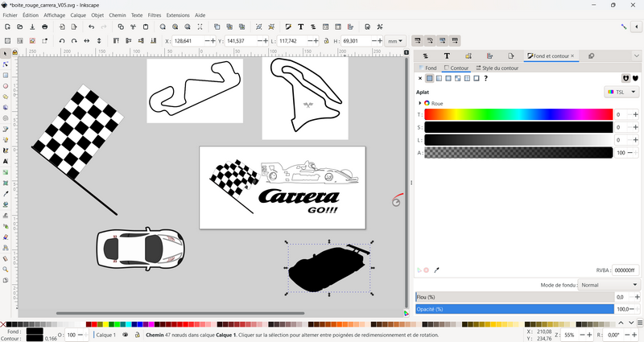Remove paint with the X button
This screenshot has width=644, height=342.
pyautogui.click(x=419, y=78)
